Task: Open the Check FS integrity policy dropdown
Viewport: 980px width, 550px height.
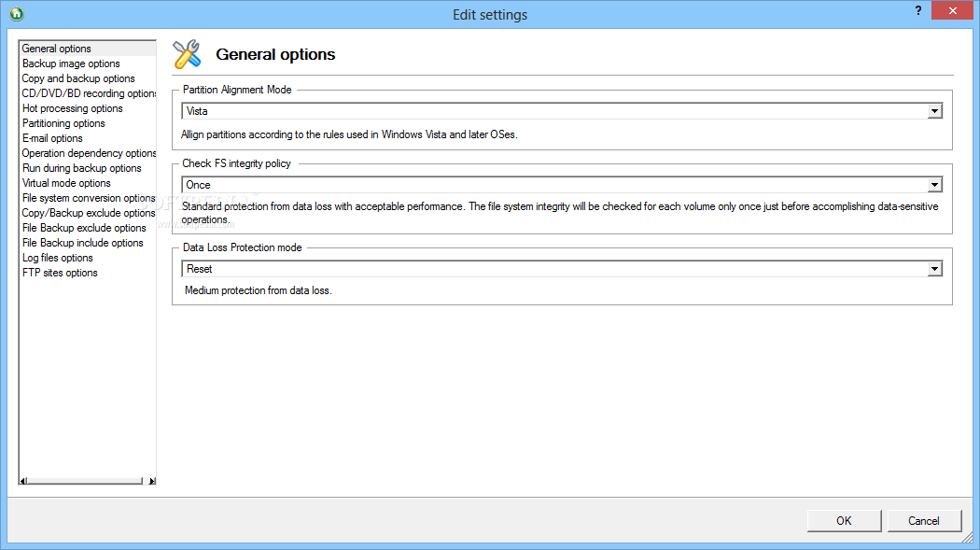Action: [934, 185]
